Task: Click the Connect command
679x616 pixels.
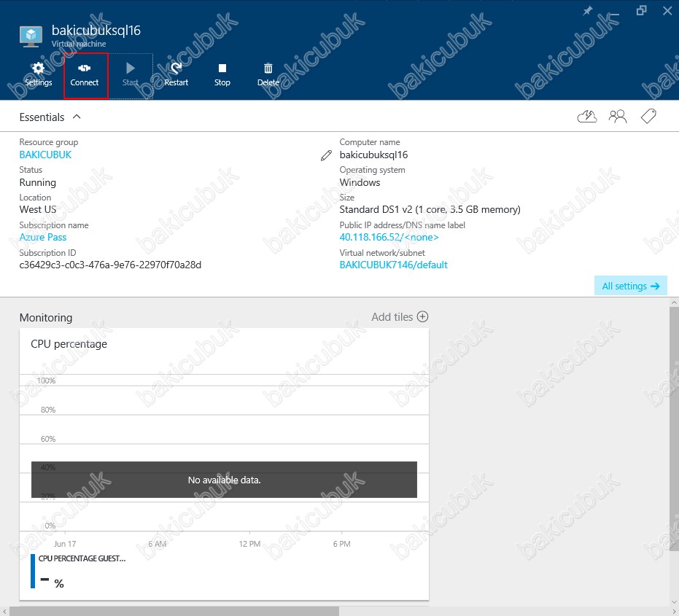Action: (x=85, y=74)
